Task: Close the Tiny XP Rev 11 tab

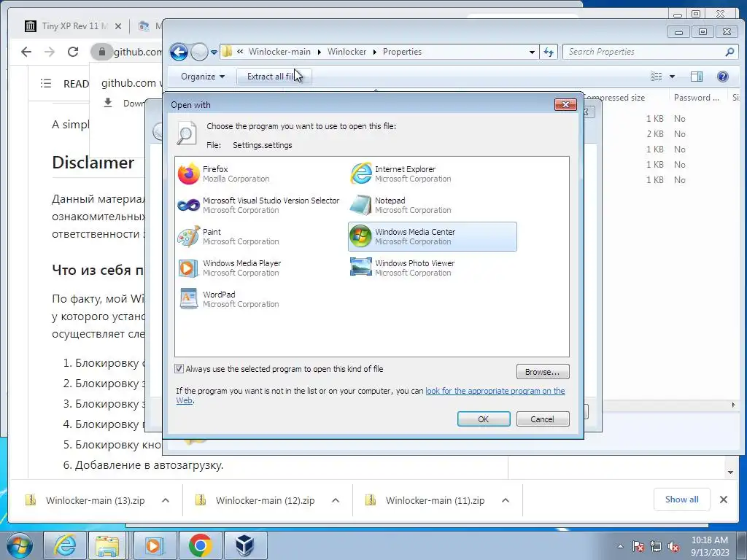Action: 118,26
